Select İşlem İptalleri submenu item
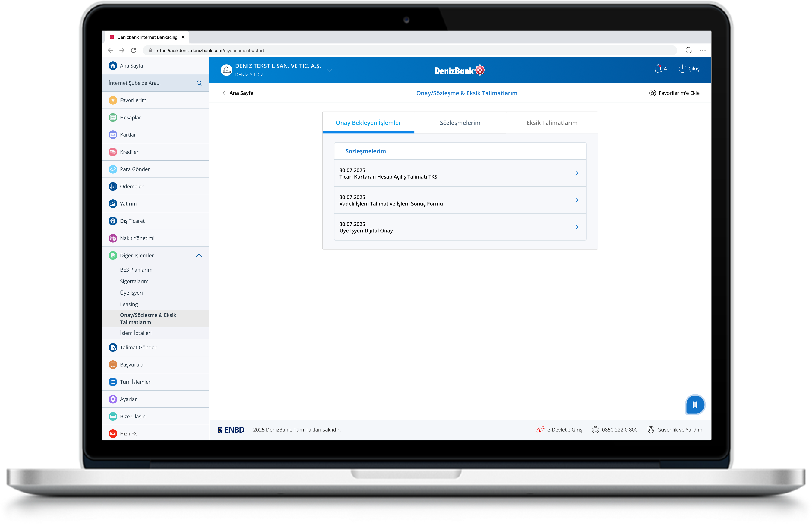This screenshot has width=812, height=526. point(136,333)
